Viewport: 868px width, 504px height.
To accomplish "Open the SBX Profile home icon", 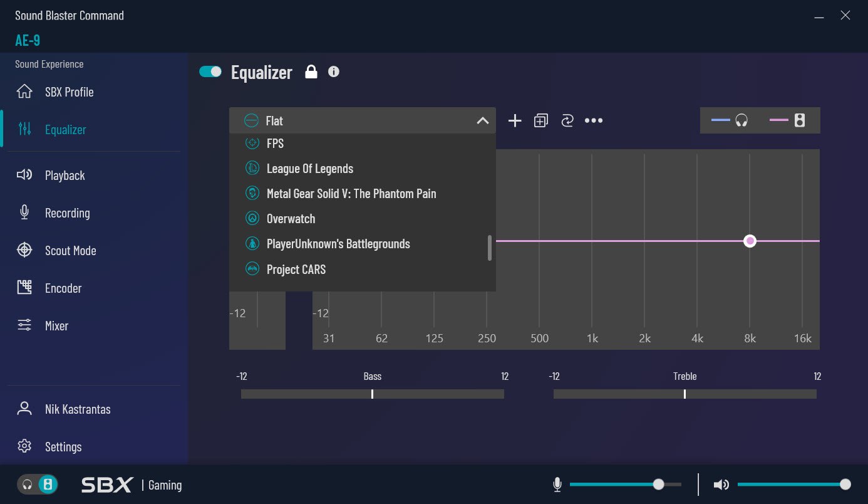I will (24, 92).
